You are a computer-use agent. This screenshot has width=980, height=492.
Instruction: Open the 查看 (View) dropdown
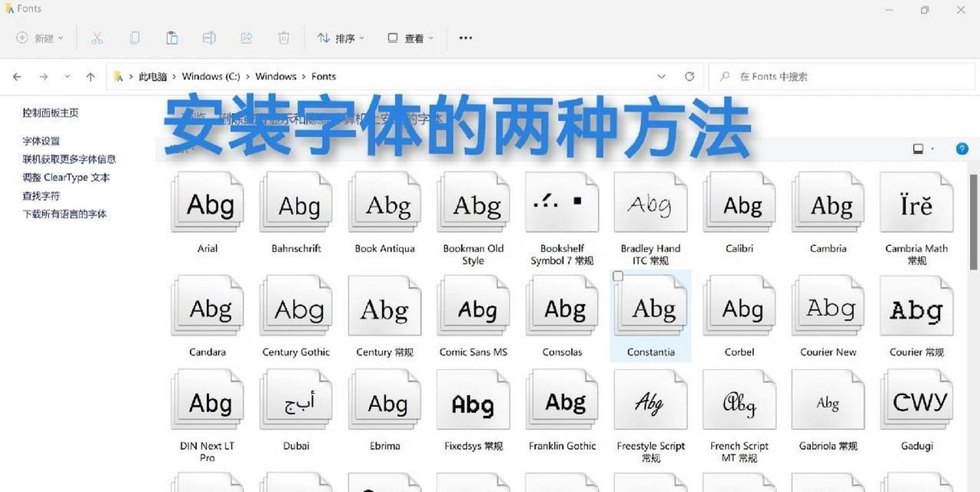click(x=410, y=38)
